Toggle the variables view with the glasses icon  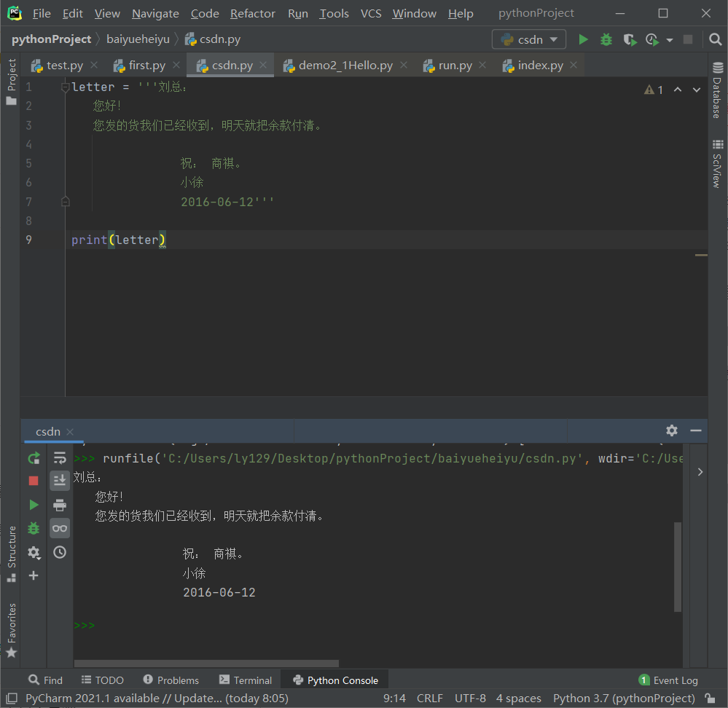coord(60,528)
